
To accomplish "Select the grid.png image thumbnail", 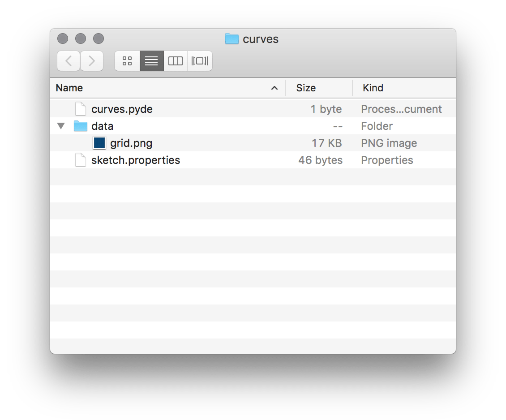I will tap(99, 143).
